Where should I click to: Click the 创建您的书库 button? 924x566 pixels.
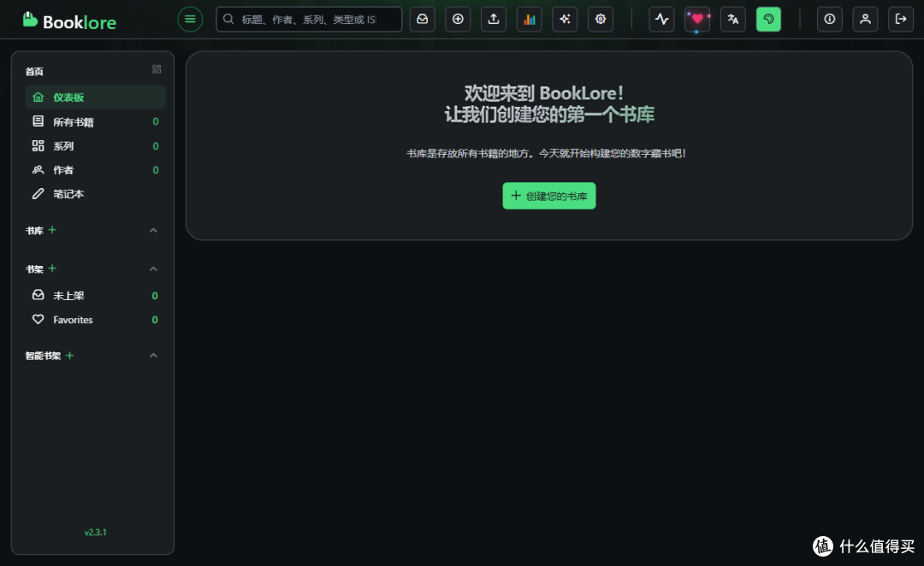[549, 196]
